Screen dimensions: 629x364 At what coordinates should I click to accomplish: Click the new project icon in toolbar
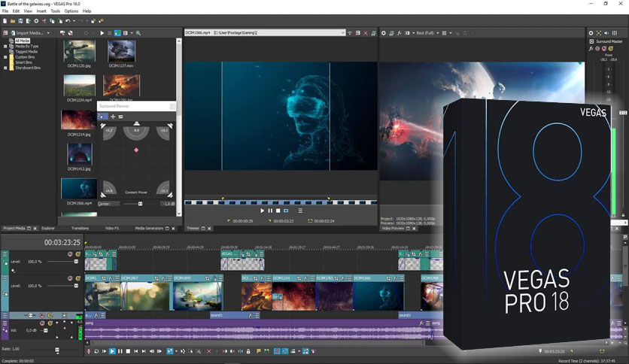coord(5,21)
